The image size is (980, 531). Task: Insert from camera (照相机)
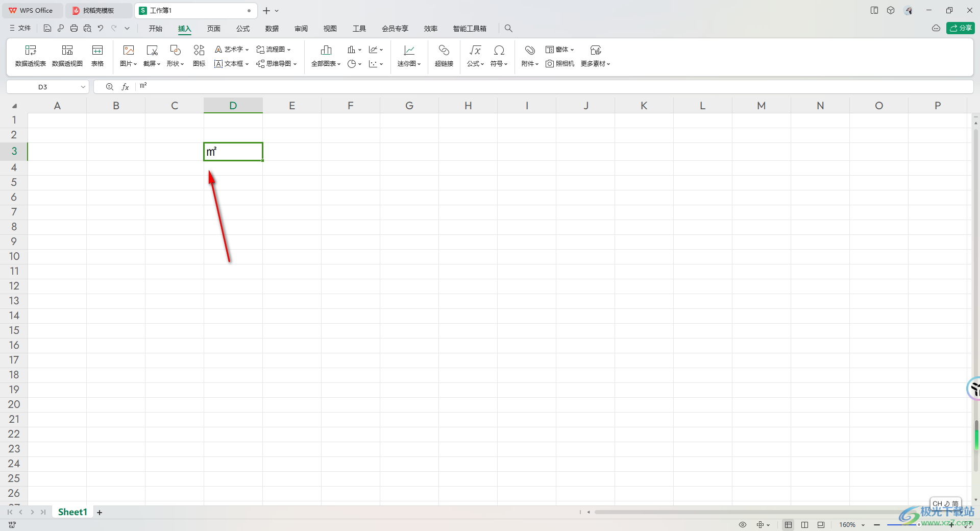[x=560, y=64]
